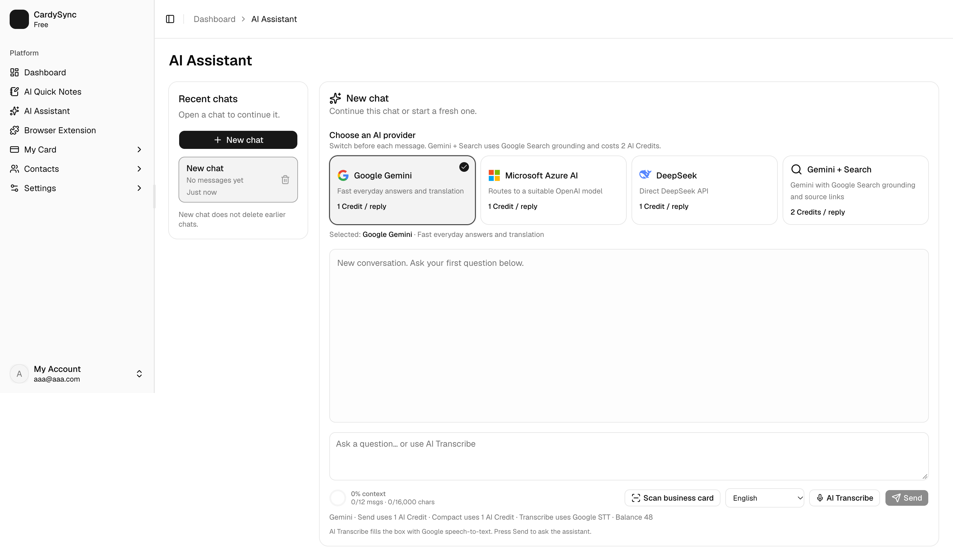This screenshot has height=560, width=953.
Task: Select DeepSeek provider card
Action: click(x=704, y=190)
